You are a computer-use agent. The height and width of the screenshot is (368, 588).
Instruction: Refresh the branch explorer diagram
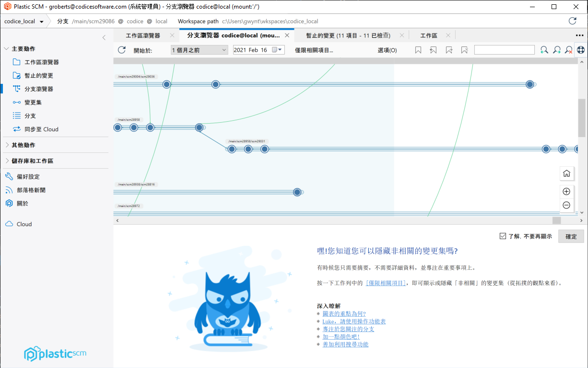(121, 49)
